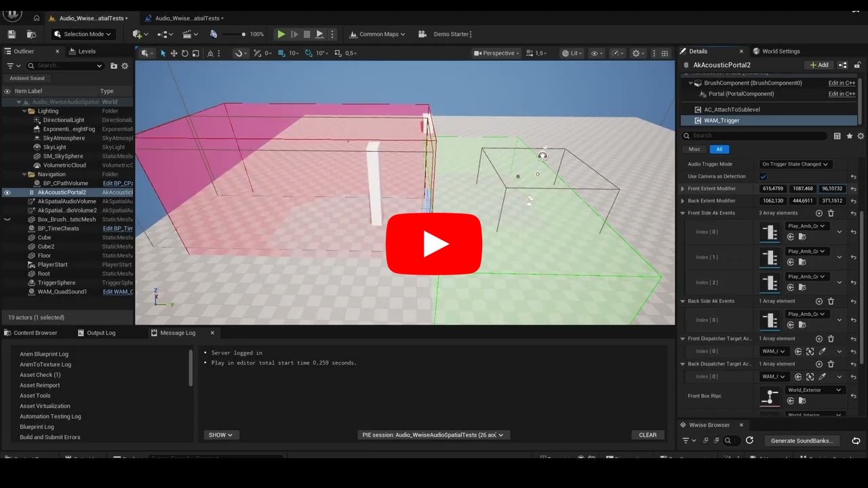Image resolution: width=868 pixels, height=488 pixels.
Task: Open the play options three-dot menu
Action: (332, 34)
